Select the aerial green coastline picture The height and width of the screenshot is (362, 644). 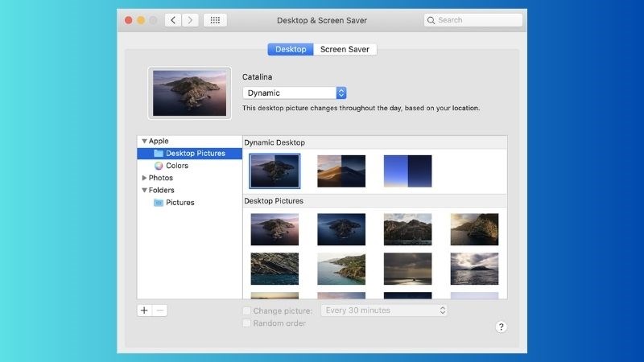tap(341, 269)
